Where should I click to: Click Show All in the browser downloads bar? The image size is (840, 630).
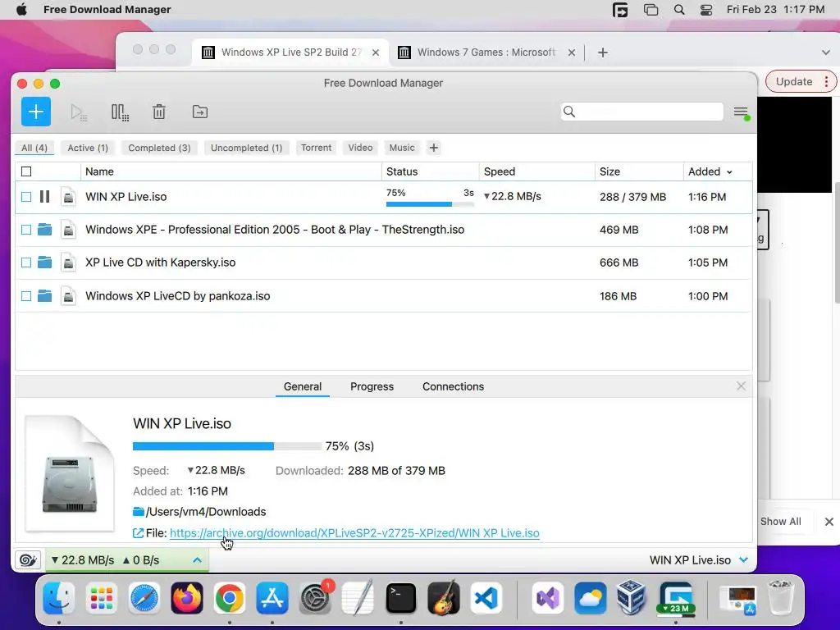click(x=781, y=521)
